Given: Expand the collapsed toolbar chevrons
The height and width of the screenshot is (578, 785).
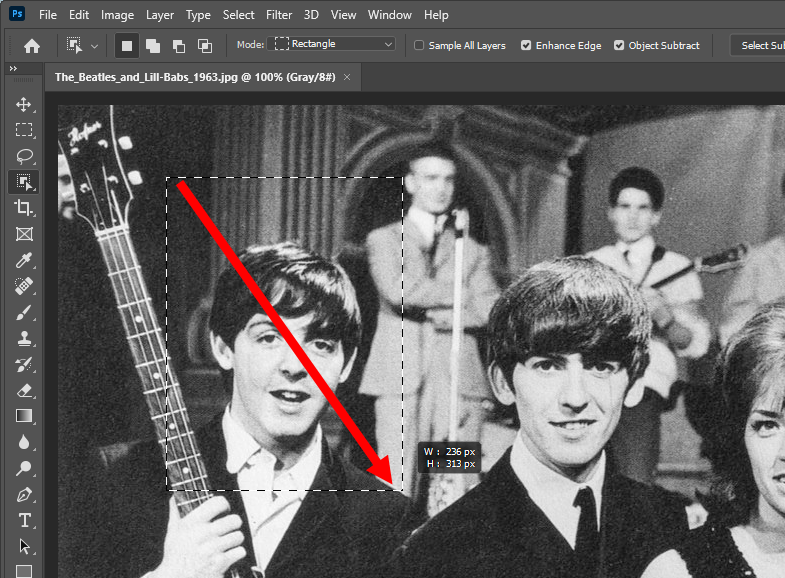Looking at the screenshot, I should click(x=13, y=69).
